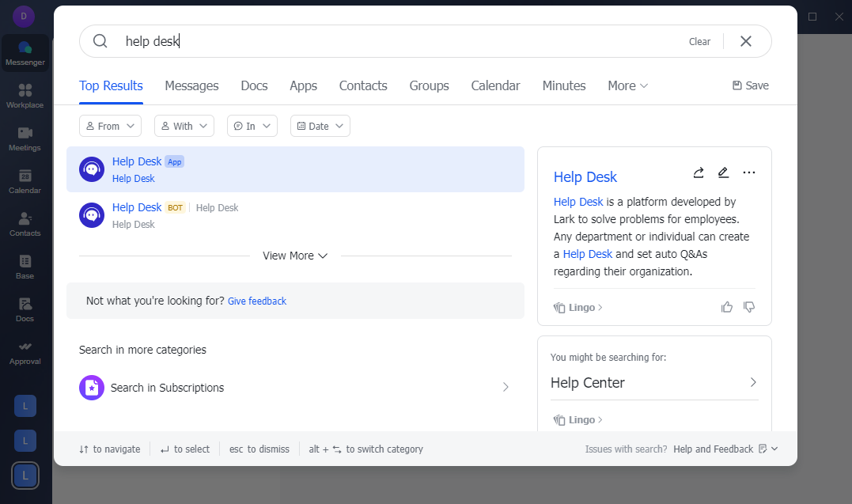Switch to the Messages tab
The width and height of the screenshot is (852, 504).
coord(191,85)
